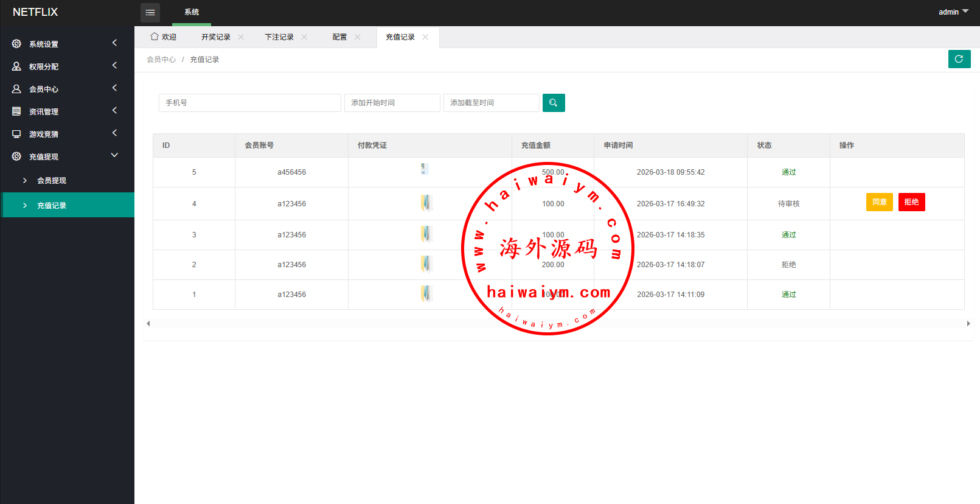Reject the pending recharge with 拒绝
Image resolution: width=980 pixels, height=504 pixels.
click(x=911, y=202)
